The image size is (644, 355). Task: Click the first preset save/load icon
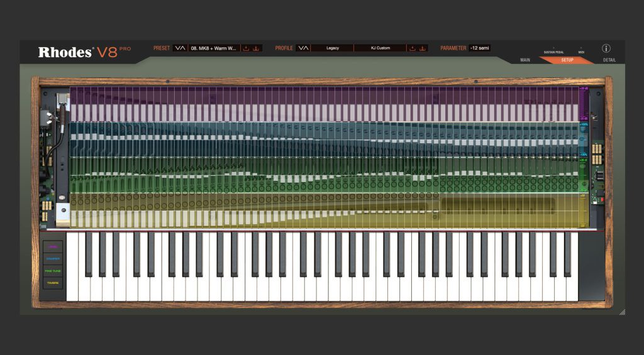click(246, 48)
